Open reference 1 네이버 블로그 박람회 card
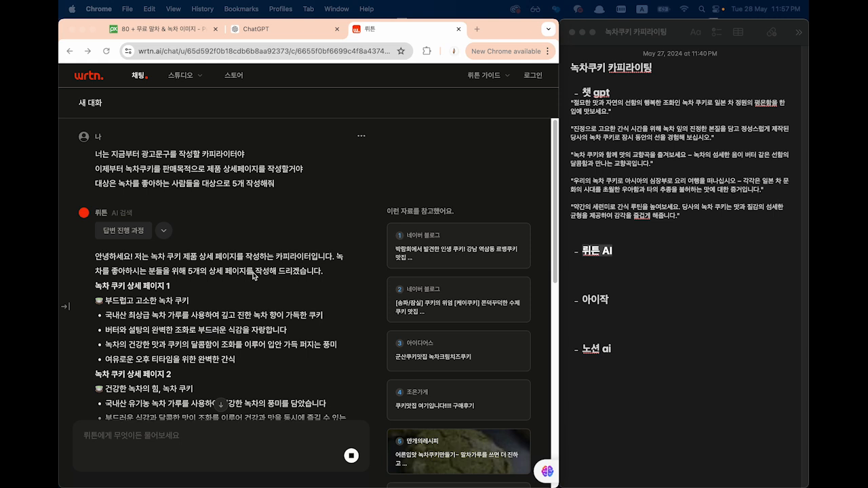The width and height of the screenshot is (868, 488). coord(458,245)
